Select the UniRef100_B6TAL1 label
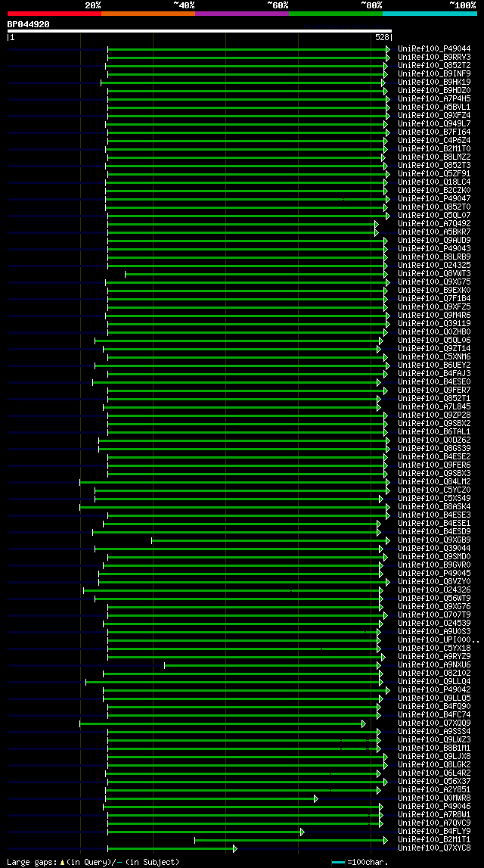 pos(434,432)
